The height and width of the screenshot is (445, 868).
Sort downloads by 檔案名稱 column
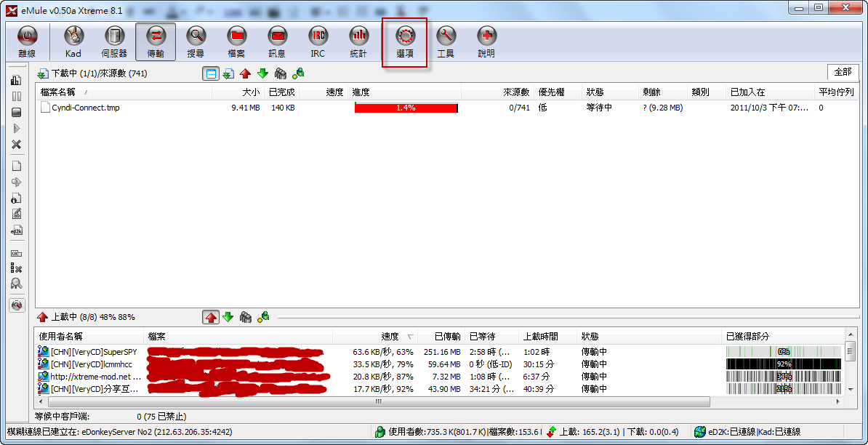pyautogui.click(x=124, y=92)
